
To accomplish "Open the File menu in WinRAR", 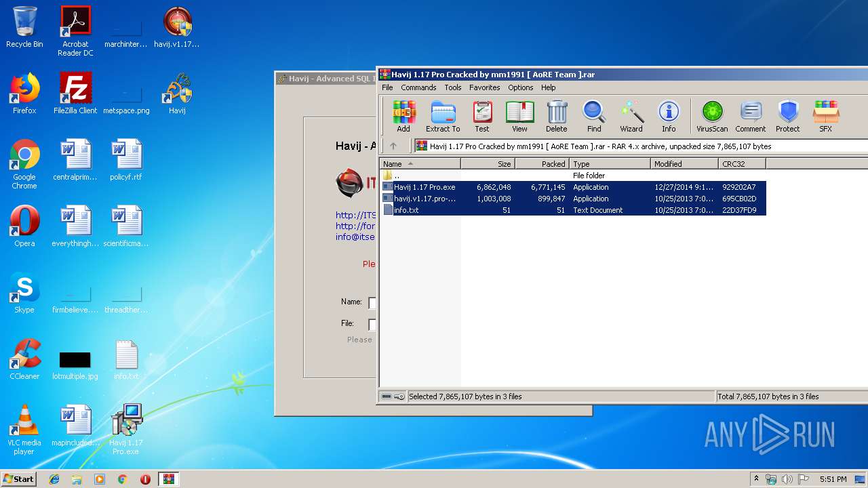I will click(x=387, y=87).
